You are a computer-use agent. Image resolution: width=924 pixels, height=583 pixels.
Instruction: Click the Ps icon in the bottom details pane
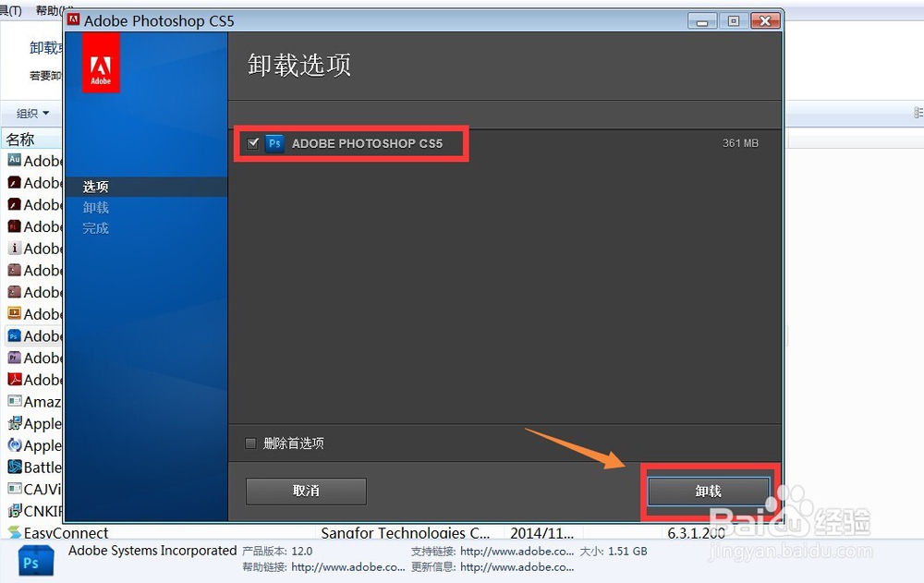coord(35,559)
